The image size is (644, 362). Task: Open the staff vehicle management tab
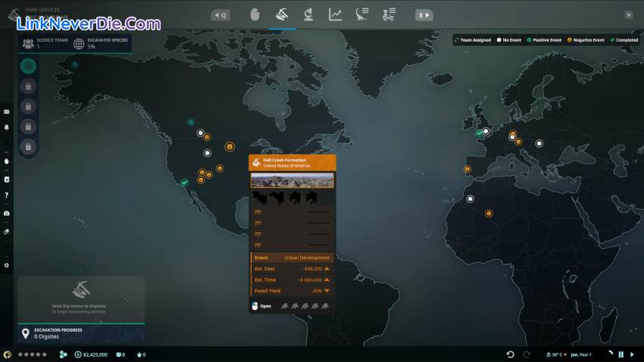pyautogui.click(x=389, y=14)
